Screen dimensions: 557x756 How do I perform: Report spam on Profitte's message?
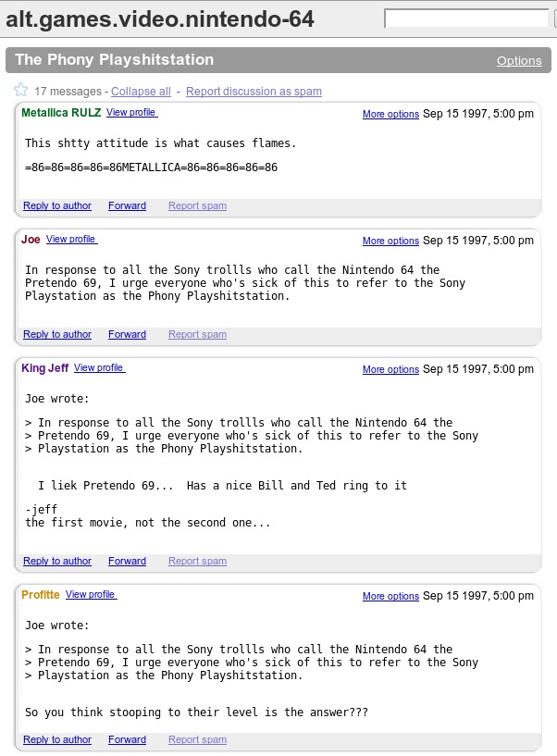click(x=197, y=739)
